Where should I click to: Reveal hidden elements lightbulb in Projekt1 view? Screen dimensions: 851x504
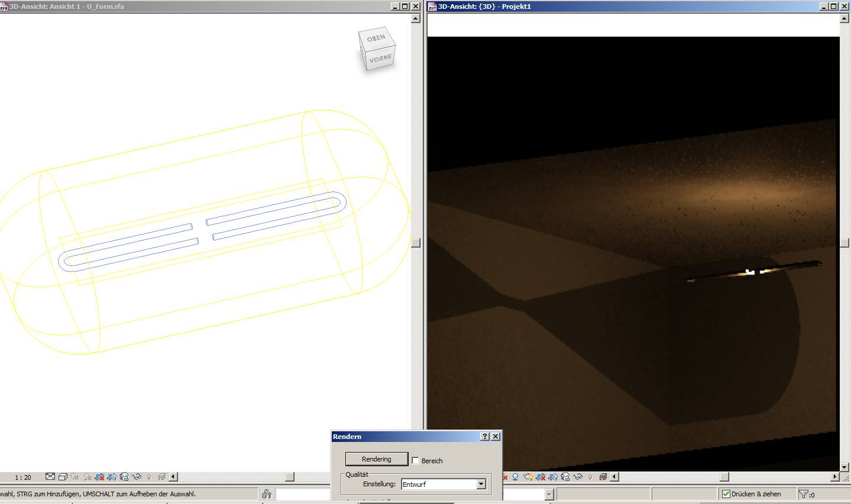(590, 477)
